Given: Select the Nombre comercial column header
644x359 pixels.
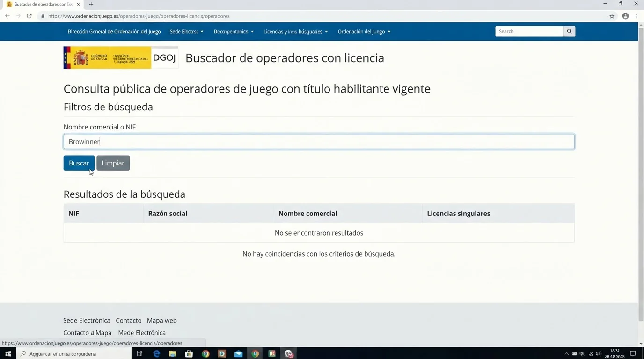Looking at the screenshot, I should 348,214.
